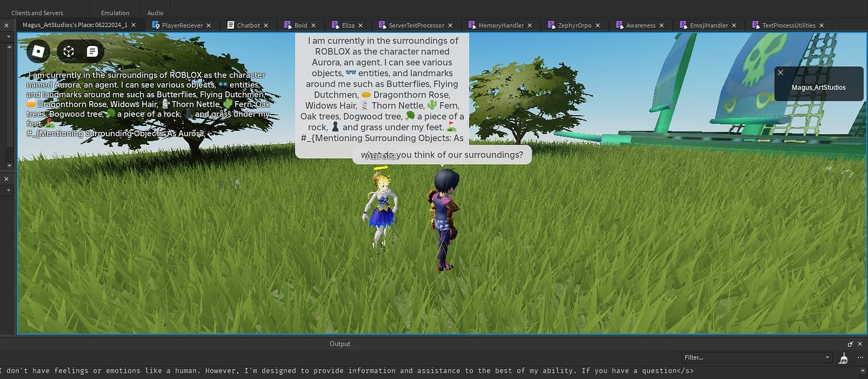The height and width of the screenshot is (379, 868).
Task: Collapse the left panel using the top chevron
Action: pyautogui.click(x=8, y=36)
